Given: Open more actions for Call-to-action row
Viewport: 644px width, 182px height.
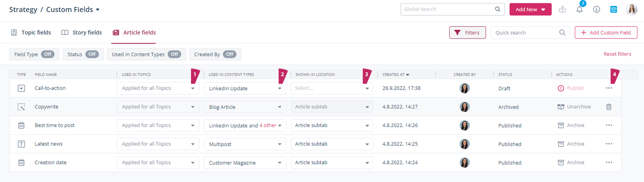Looking at the screenshot, I should (609, 88).
